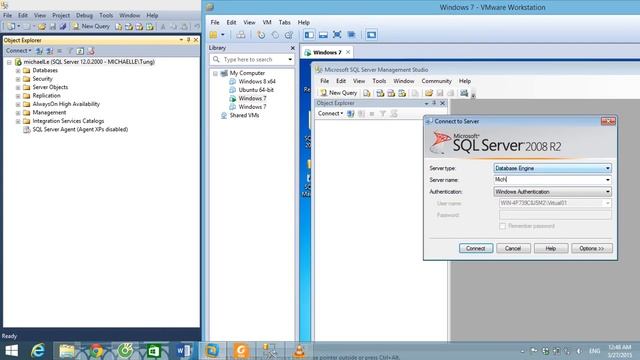The width and height of the screenshot is (640, 360).
Task: Click Disconnect icon in left Object Explorer toolbar
Action: point(49,51)
